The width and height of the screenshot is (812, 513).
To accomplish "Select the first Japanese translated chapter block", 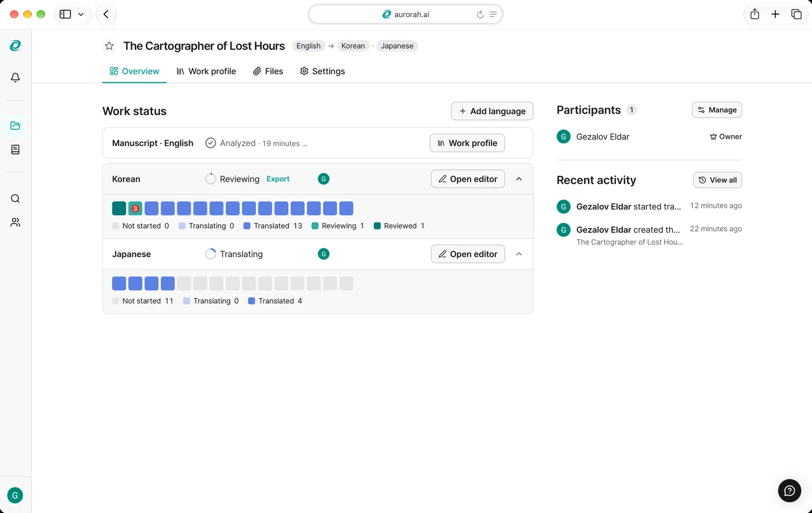I will [x=119, y=284].
